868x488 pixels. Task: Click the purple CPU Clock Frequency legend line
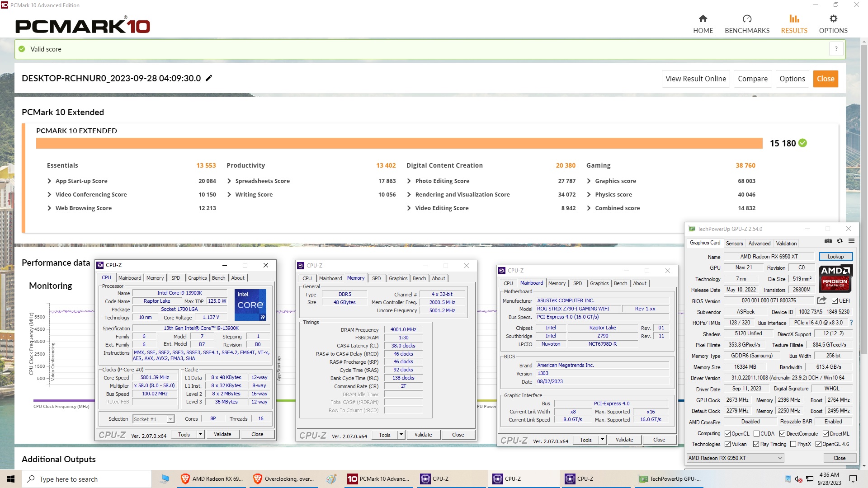(x=64, y=400)
